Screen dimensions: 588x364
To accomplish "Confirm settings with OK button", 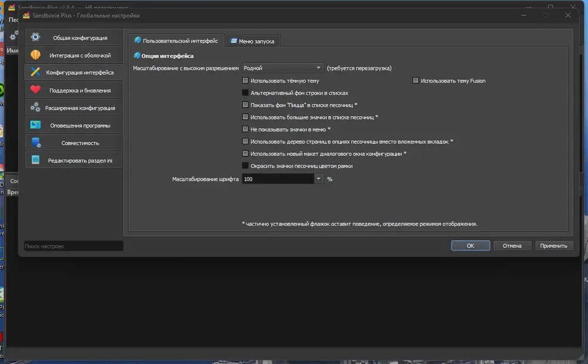I will (x=470, y=246).
